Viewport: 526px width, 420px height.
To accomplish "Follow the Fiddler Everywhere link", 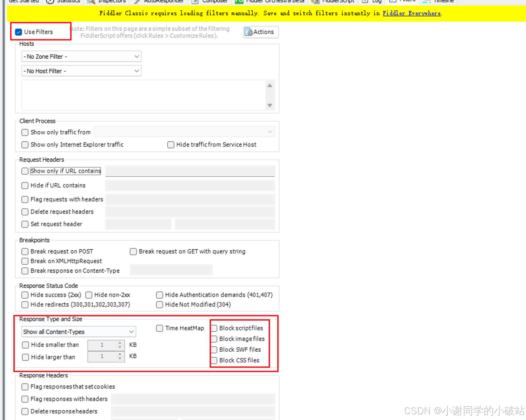I will 412,13.
